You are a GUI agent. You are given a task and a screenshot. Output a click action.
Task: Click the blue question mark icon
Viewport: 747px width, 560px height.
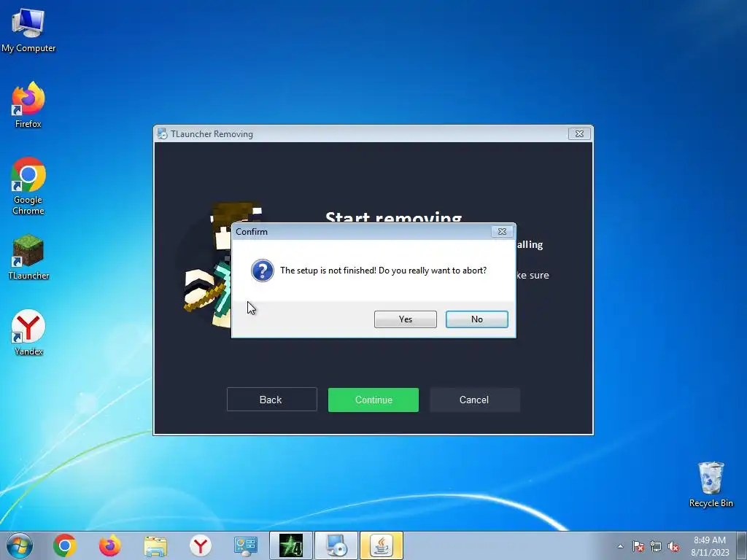pyautogui.click(x=263, y=271)
